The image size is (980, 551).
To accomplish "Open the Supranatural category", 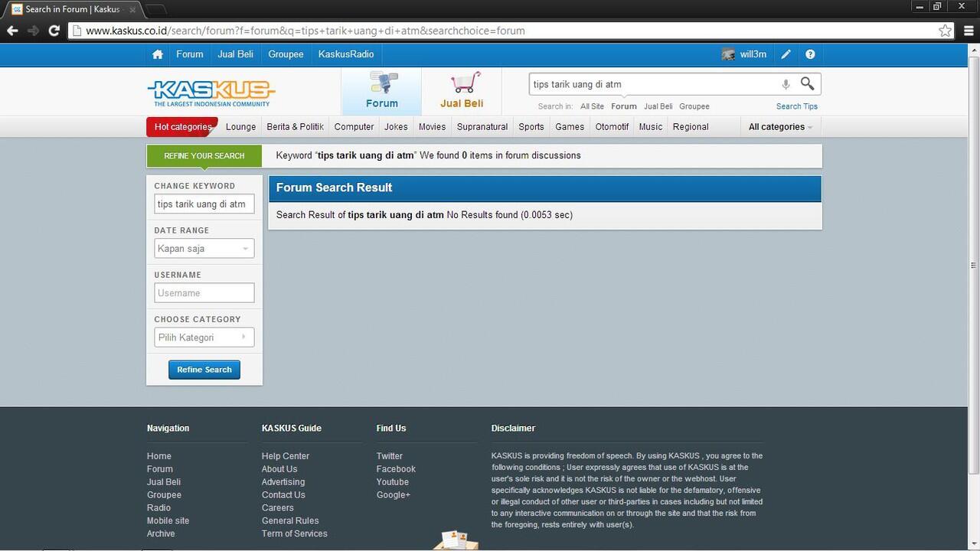I will [x=482, y=127].
